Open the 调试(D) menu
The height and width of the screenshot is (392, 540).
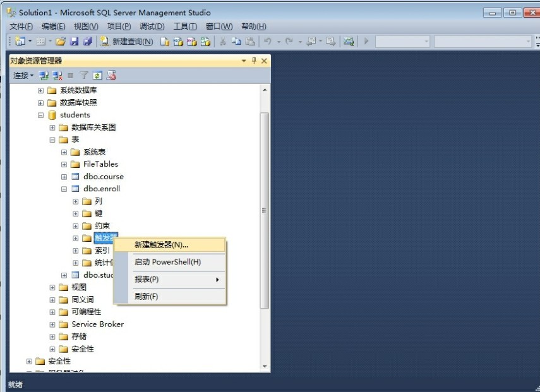pos(152,27)
